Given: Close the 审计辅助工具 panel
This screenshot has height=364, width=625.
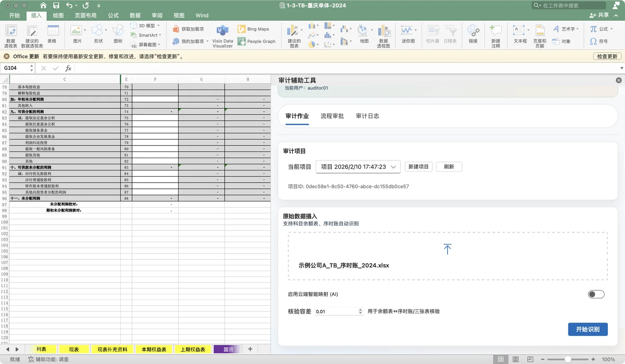Looking at the screenshot, I should tap(619, 80).
